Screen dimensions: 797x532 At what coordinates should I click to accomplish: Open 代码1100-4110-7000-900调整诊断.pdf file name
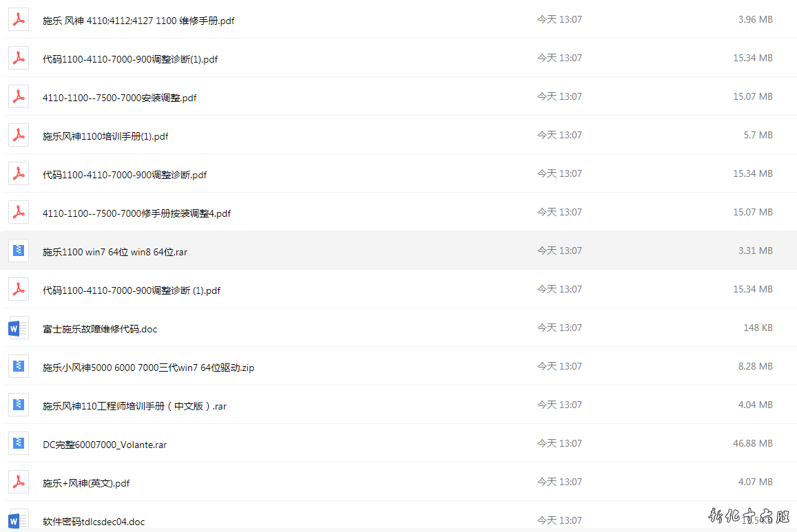125,175
